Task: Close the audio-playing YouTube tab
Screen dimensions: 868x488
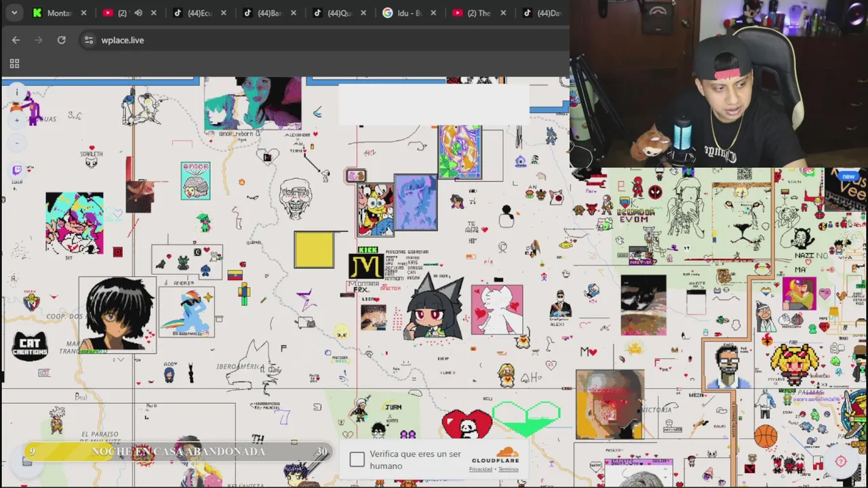Action: coord(153,13)
